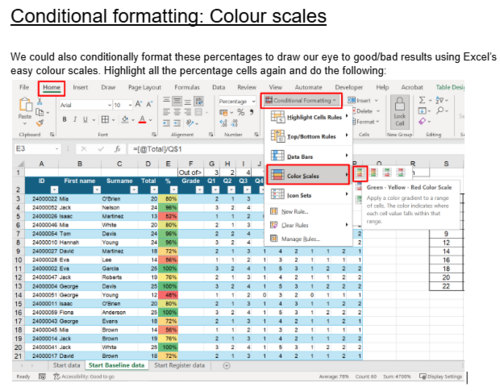This screenshot has width=500, height=391.
Task: Click the font color A icon
Action: point(142,119)
